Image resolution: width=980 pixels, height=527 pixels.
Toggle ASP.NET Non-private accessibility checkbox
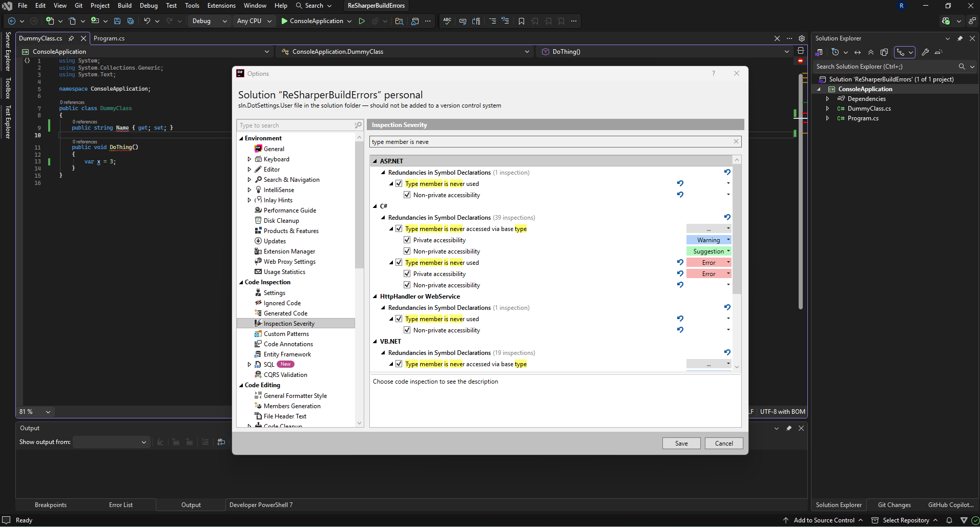click(407, 195)
